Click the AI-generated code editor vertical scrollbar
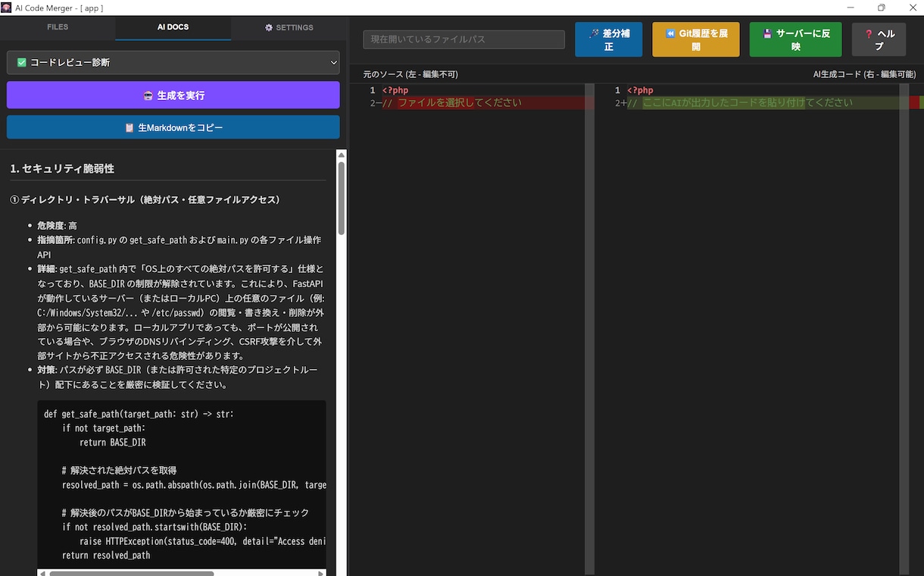The image size is (924, 576). pyautogui.click(x=904, y=329)
